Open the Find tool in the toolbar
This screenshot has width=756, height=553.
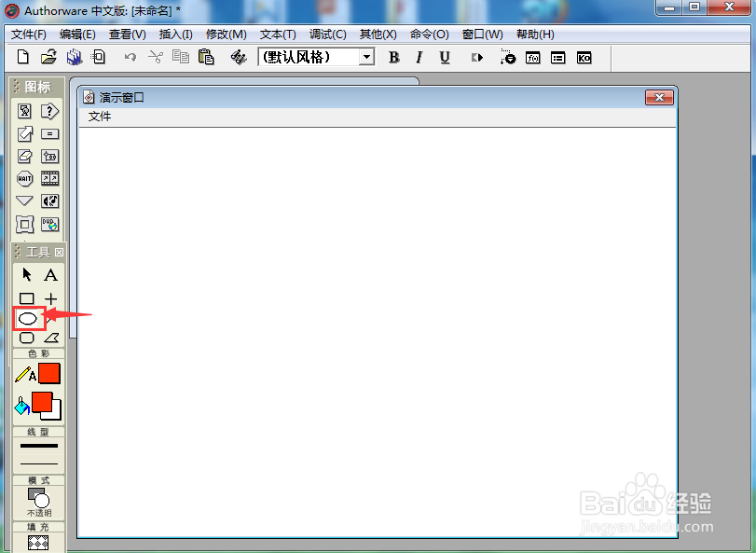(239, 58)
